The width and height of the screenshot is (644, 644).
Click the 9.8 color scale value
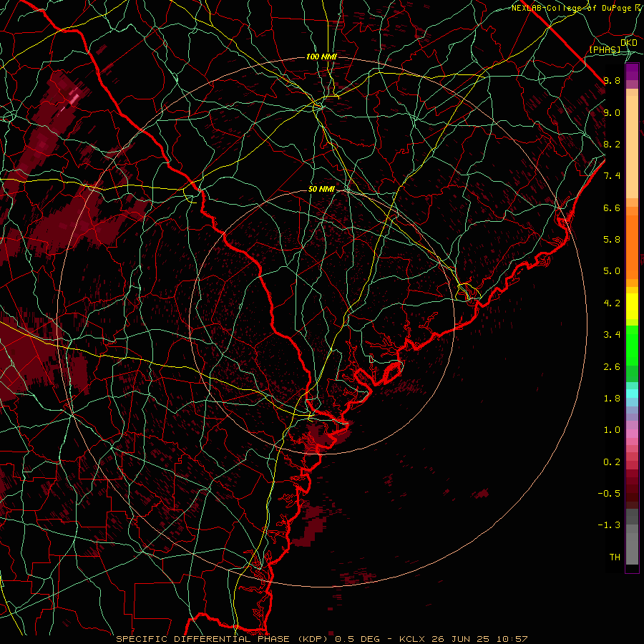[612, 80]
